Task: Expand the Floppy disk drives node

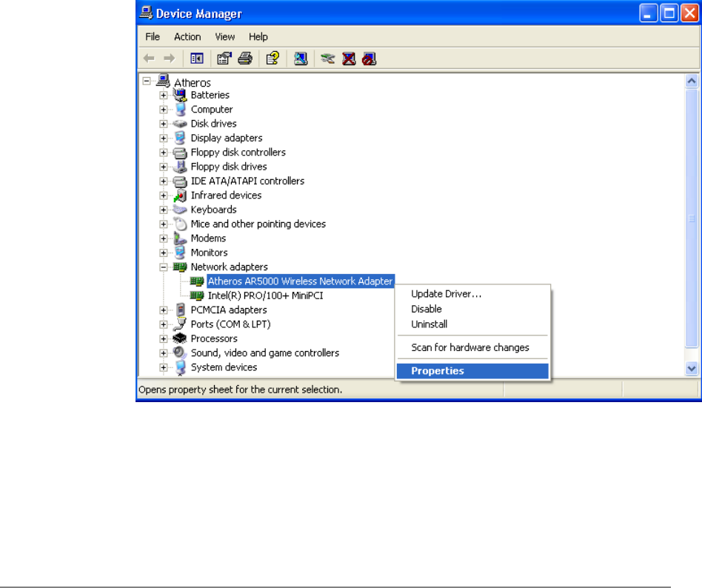Action: pyautogui.click(x=164, y=167)
